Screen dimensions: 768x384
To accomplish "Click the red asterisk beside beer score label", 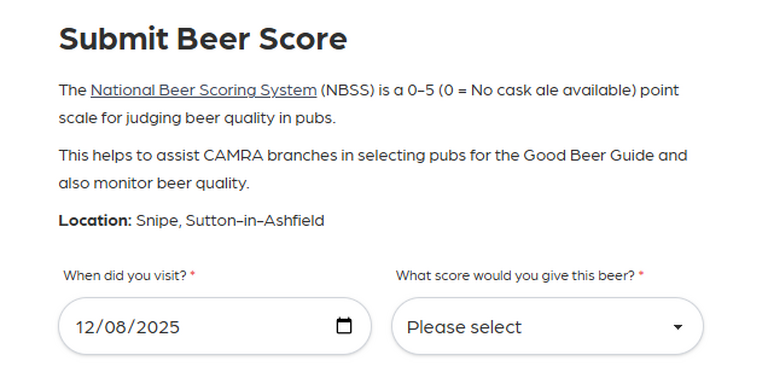I will pos(641,274).
